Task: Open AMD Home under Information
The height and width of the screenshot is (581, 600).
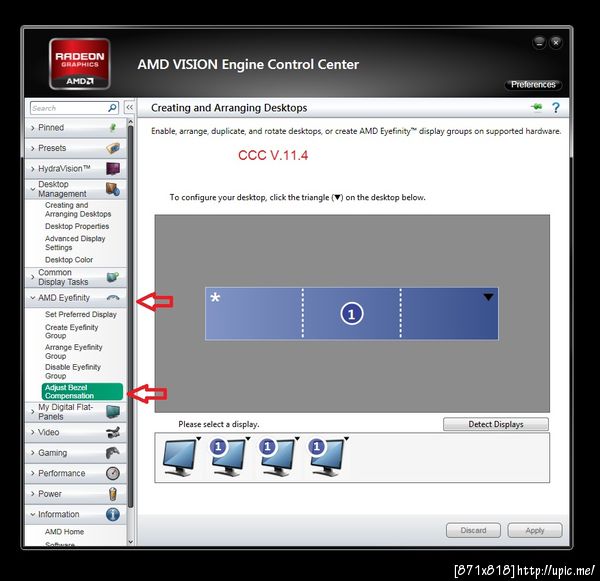Action: point(64,532)
